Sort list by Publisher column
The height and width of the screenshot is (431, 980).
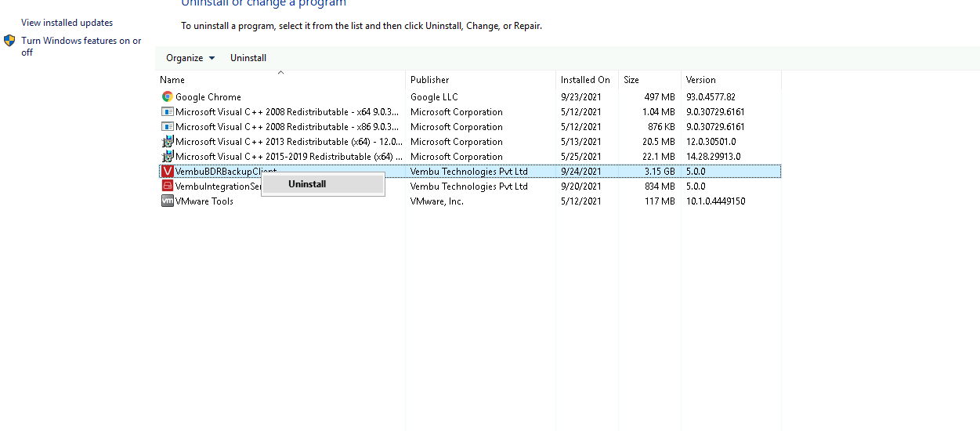point(429,80)
